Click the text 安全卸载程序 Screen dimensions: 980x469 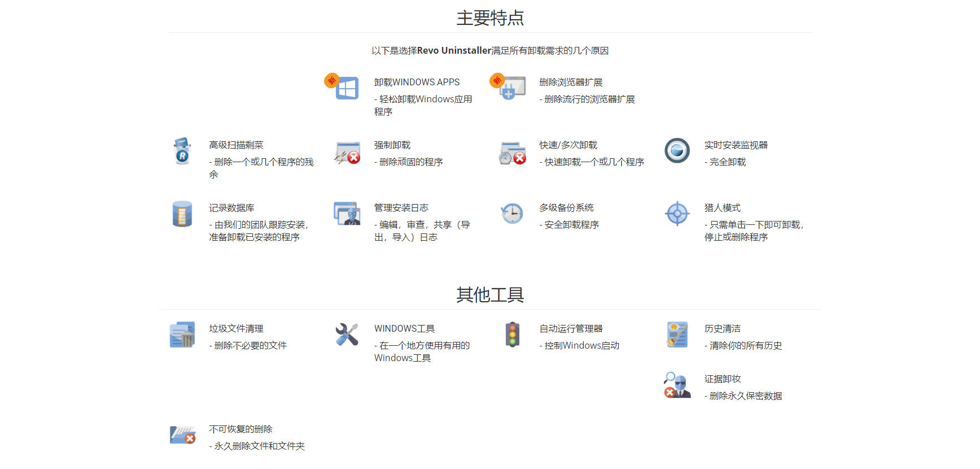pos(569,225)
